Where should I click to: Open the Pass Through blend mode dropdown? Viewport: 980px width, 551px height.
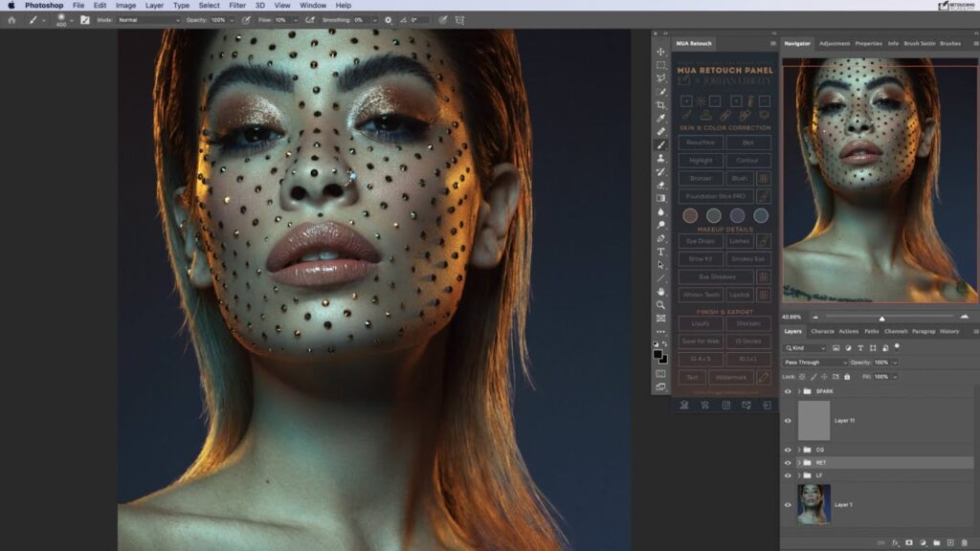pyautogui.click(x=815, y=363)
